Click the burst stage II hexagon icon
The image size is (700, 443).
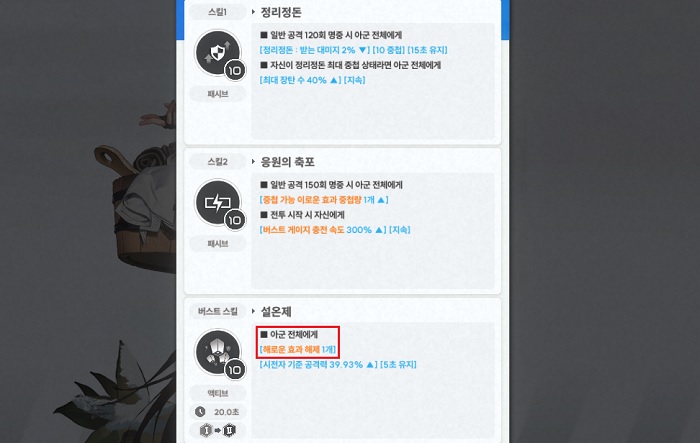click(229, 430)
